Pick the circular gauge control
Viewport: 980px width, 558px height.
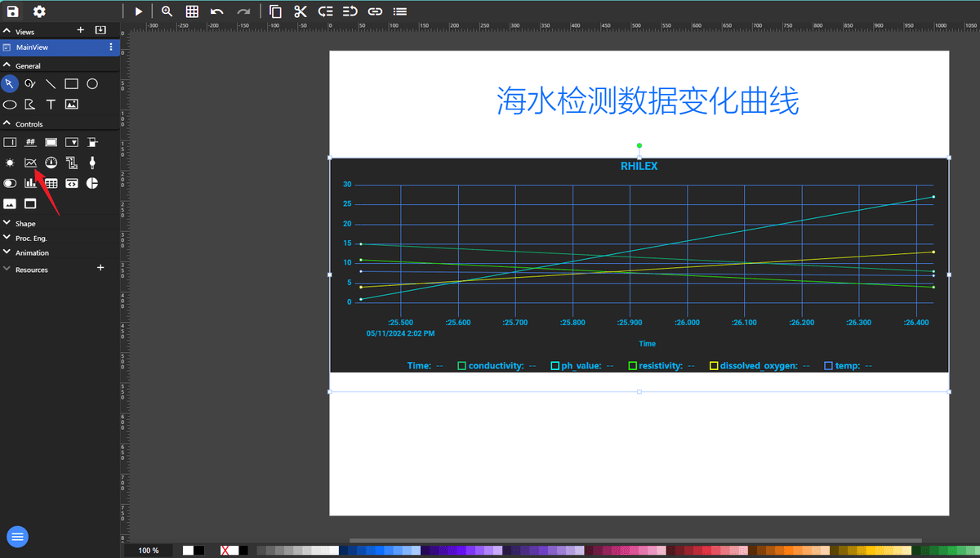tap(51, 163)
